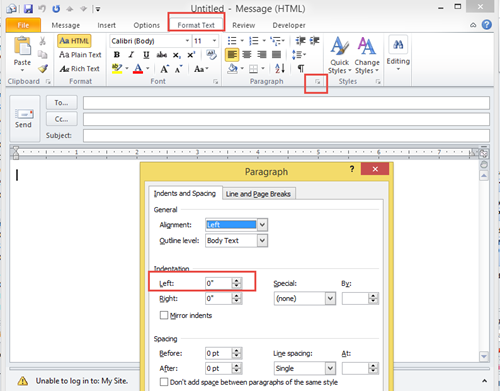Toggle Show/Hide paragraph marks
This screenshot has width=500, height=391.
301,69
